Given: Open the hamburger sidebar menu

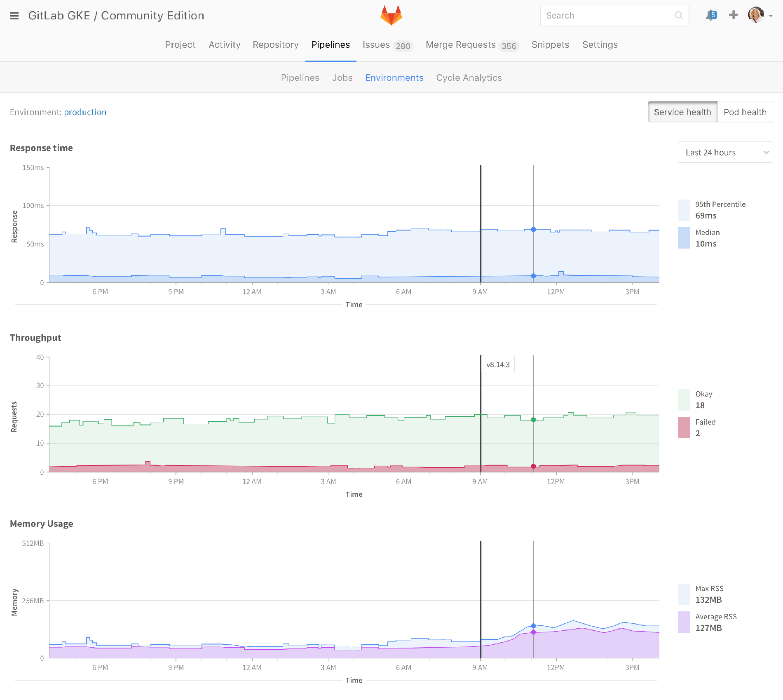Looking at the screenshot, I should [14, 16].
